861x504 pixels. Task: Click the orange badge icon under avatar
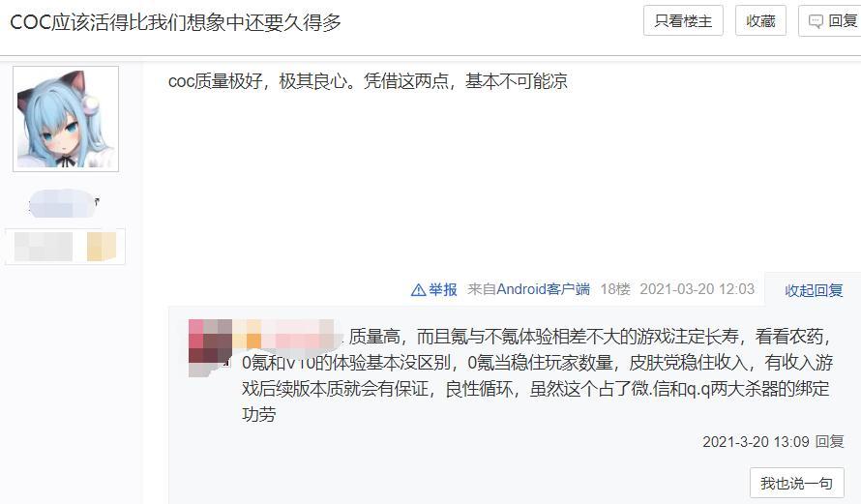pos(102,247)
